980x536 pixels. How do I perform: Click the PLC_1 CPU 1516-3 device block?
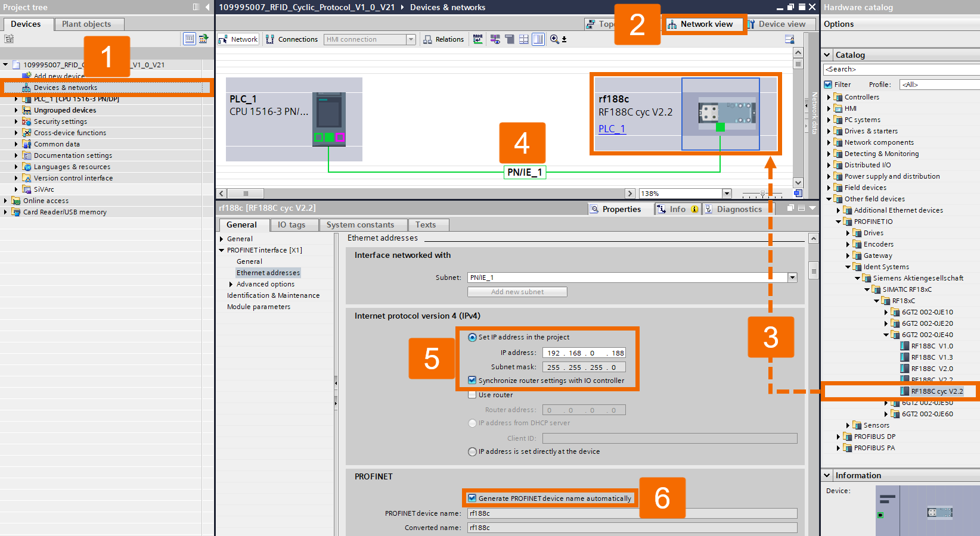point(294,119)
